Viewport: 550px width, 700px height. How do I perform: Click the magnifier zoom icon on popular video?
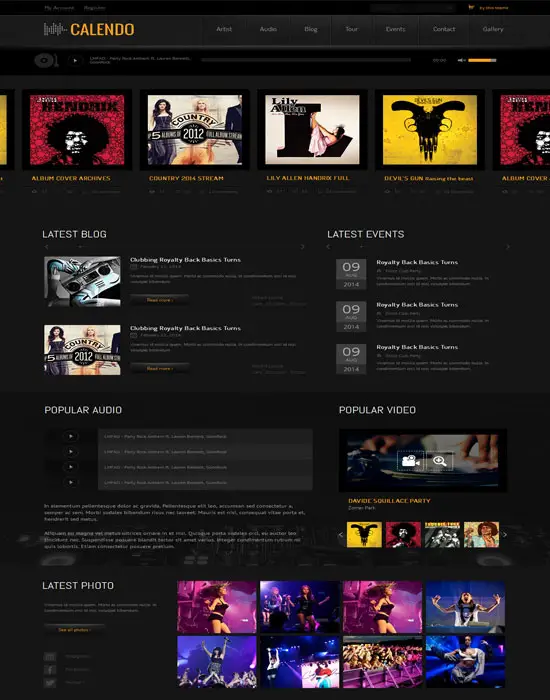pyautogui.click(x=440, y=461)
